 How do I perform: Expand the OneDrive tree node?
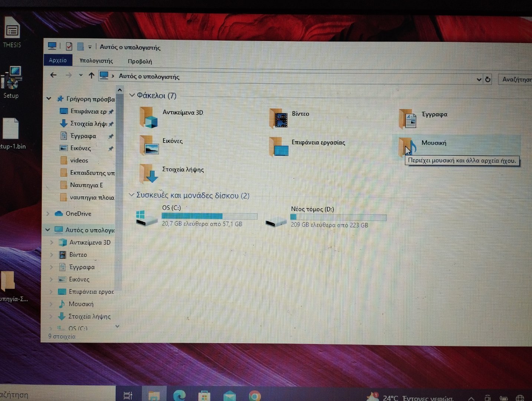(x=48, y=213)
